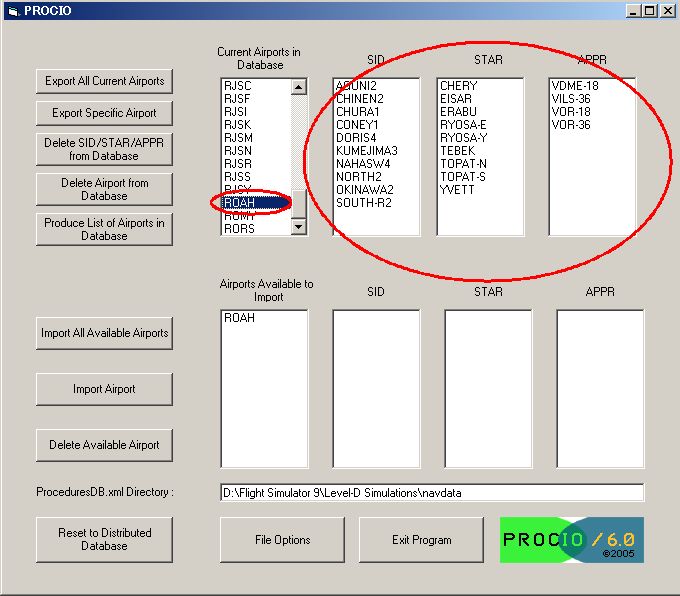Maximize the PROCIO window
680x596 pixels.
[x=650, y=11]
